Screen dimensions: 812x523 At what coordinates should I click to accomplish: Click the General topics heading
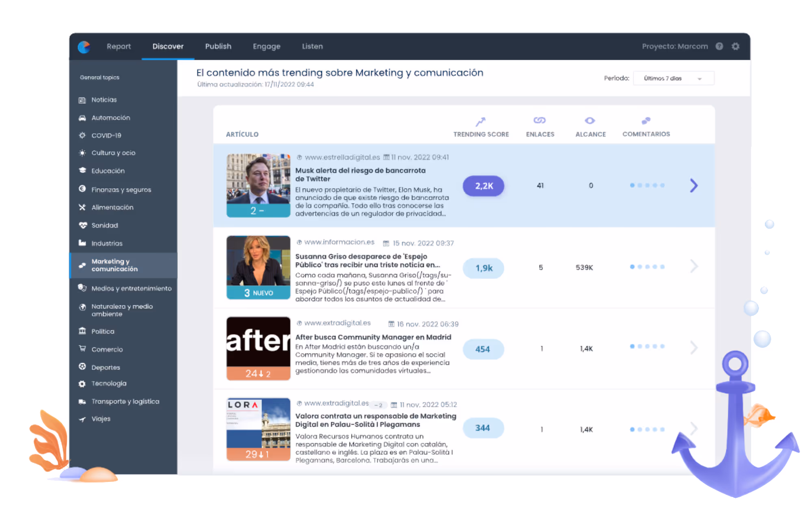[99, 77]
